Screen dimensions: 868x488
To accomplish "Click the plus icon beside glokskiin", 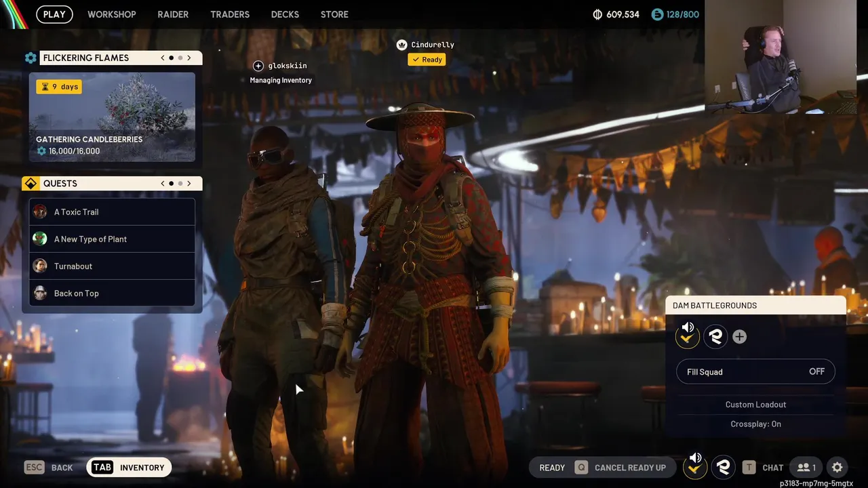I will pyautogui.click(x=258, y=66).
